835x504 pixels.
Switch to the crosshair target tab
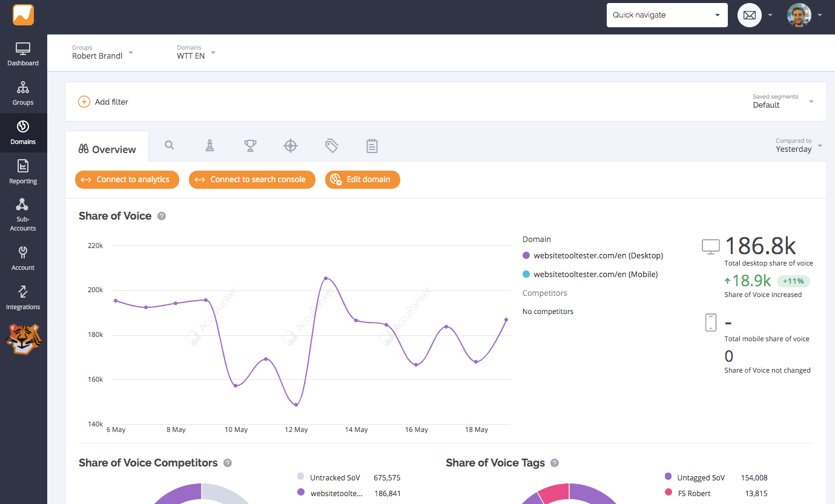(291, 145)
